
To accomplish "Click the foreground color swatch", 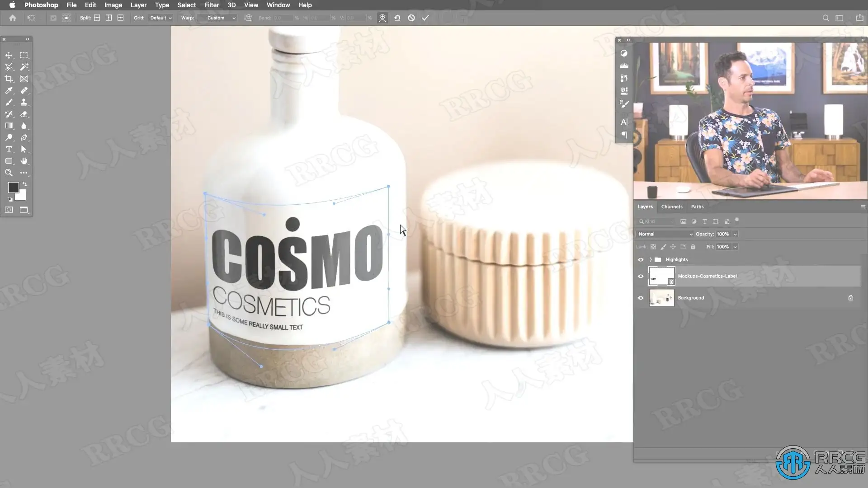I will pos(13,187).
